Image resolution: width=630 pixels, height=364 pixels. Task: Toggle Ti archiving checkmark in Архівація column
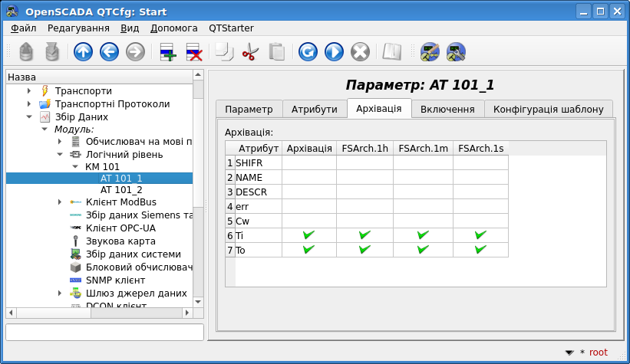[309, 235]
